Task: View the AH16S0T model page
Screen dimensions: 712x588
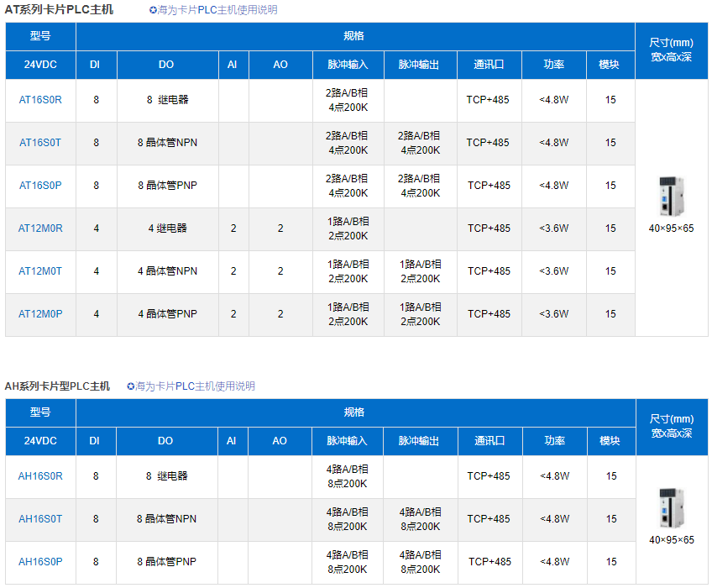Action: click(40, 519)
